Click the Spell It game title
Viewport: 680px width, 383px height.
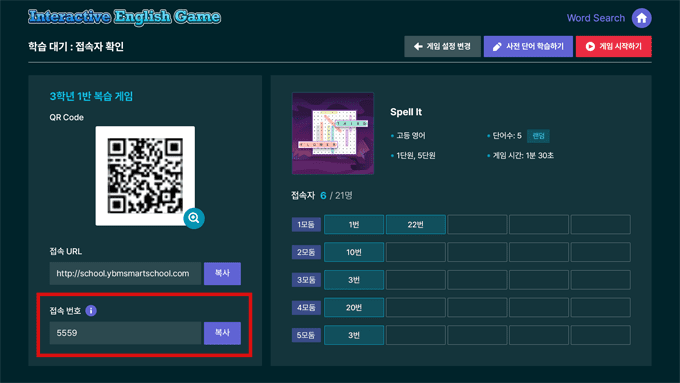click(x=406, y=112)
